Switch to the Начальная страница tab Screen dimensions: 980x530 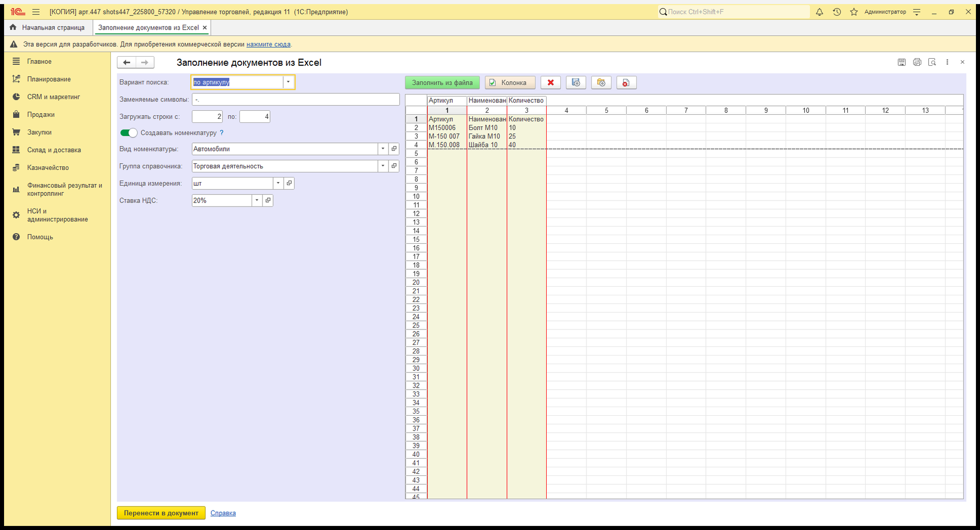47,28
